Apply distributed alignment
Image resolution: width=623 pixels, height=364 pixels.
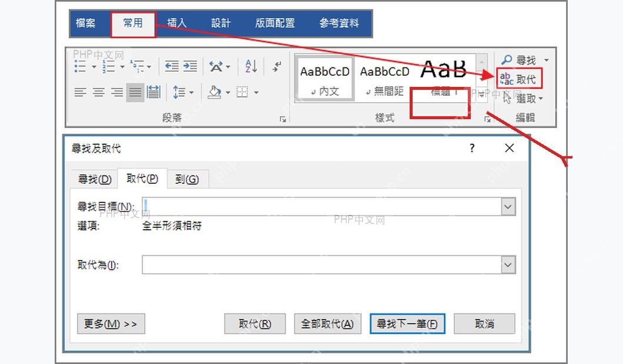(153, 92)
